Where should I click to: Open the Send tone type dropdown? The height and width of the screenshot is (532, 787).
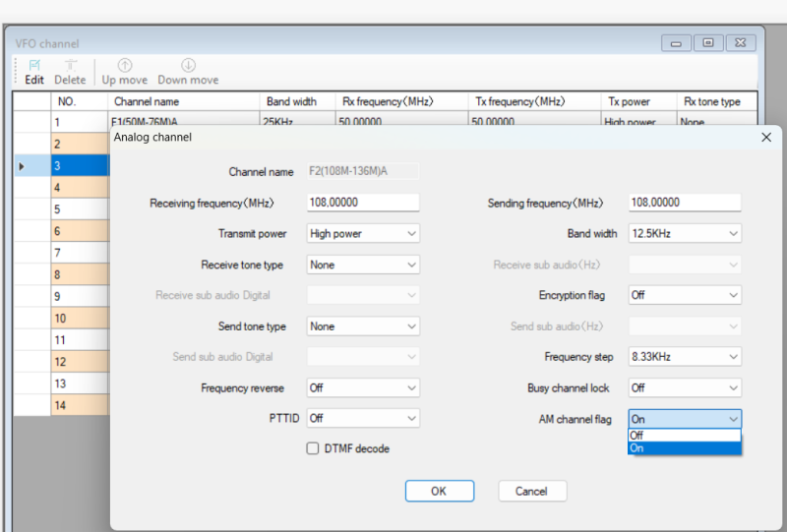coord(363,326)
